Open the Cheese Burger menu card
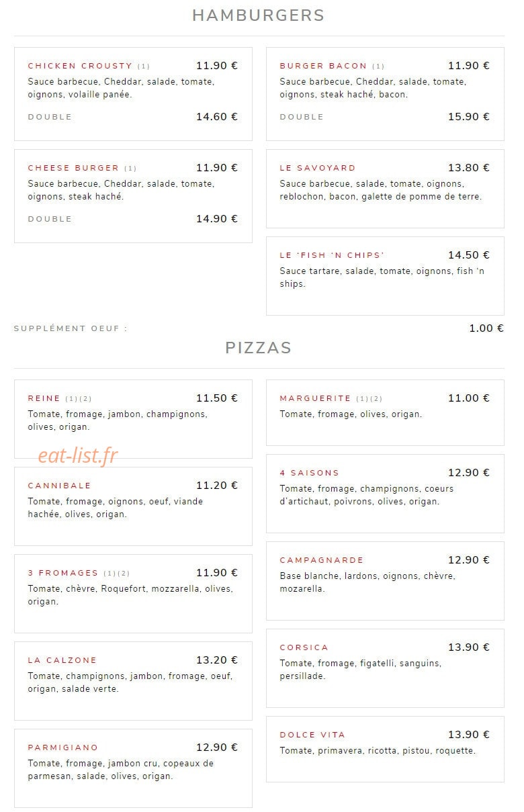 tap(133, 195)
